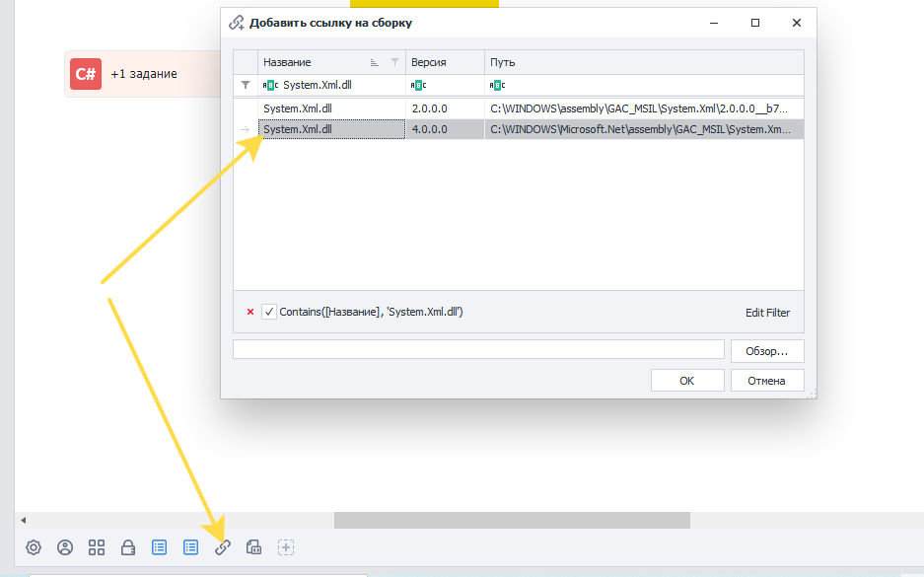Viewport: 924px width, 577px height.
Task: Confirm the dialog with the OK button
Action: coord(687,381)
